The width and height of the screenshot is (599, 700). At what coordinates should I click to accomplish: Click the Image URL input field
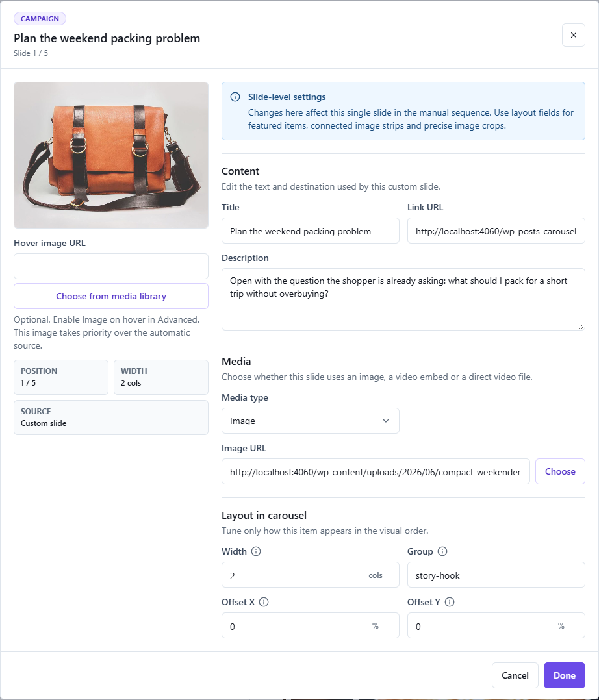click(376, 471)
